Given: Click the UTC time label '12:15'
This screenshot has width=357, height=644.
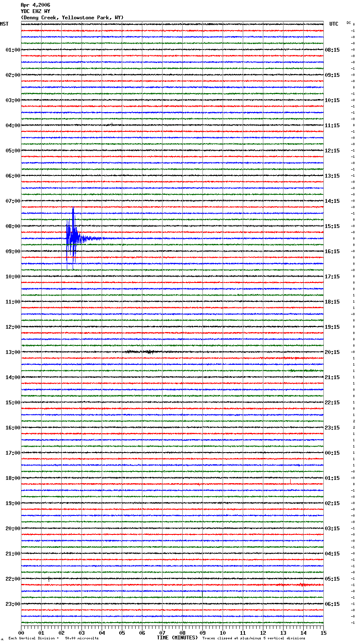Looking at the screenshot, I should point(332,151).
